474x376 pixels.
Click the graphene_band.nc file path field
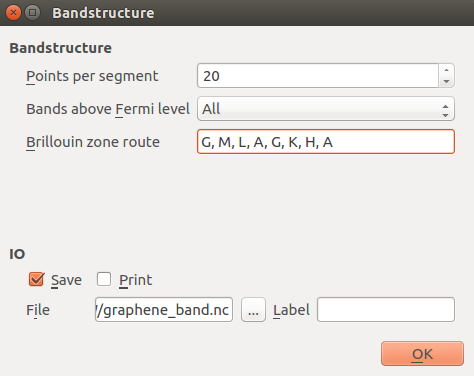click(164, 310)
